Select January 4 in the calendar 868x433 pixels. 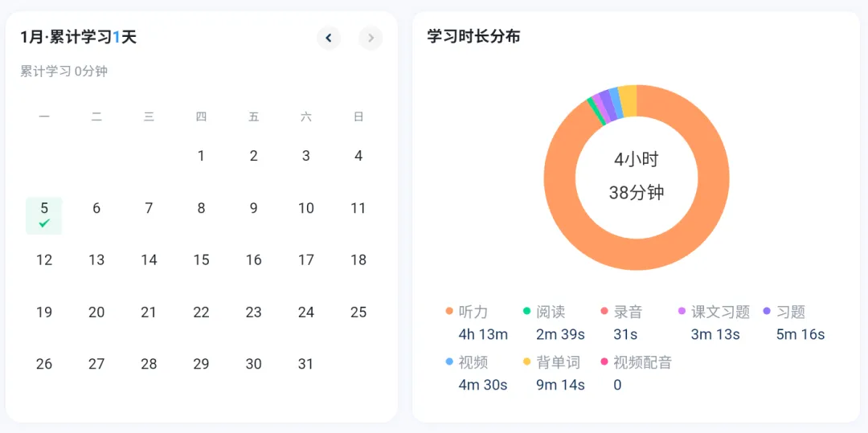pyautogui.click(x=358, y=156)
